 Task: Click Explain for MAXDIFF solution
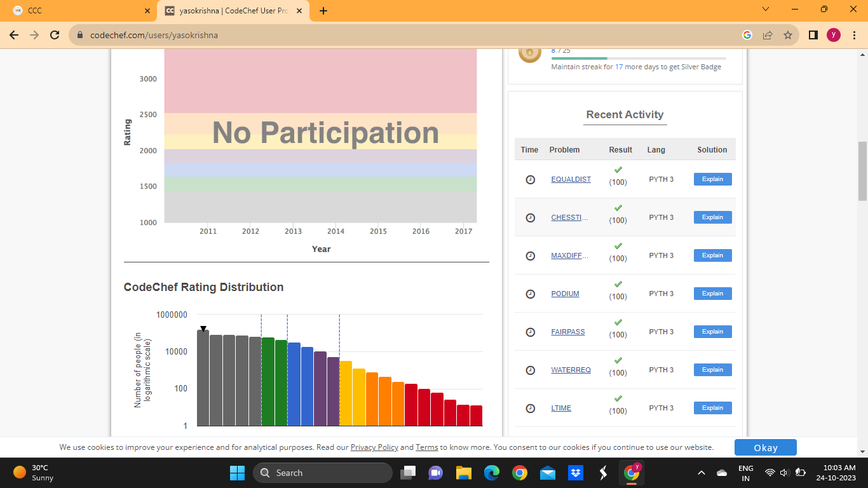(x=712, y=255)
